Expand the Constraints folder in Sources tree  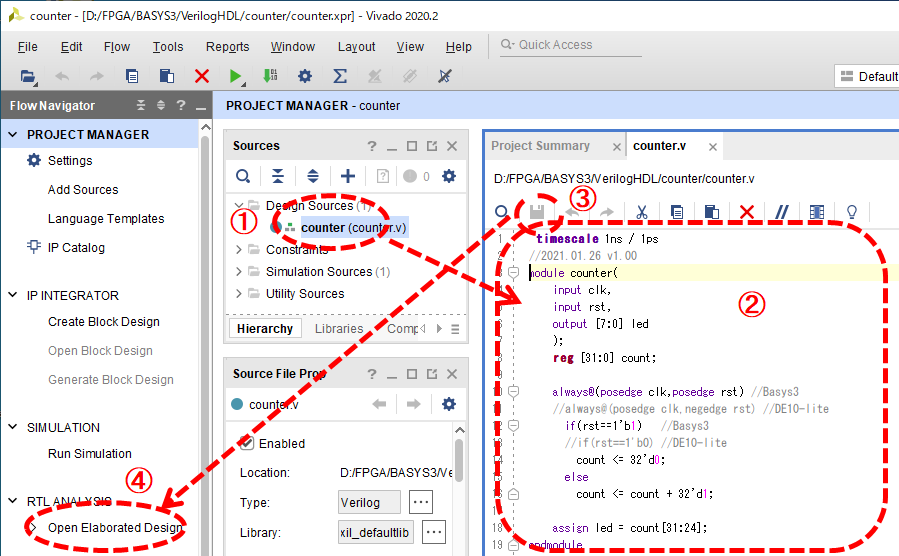tap(239, 250)
